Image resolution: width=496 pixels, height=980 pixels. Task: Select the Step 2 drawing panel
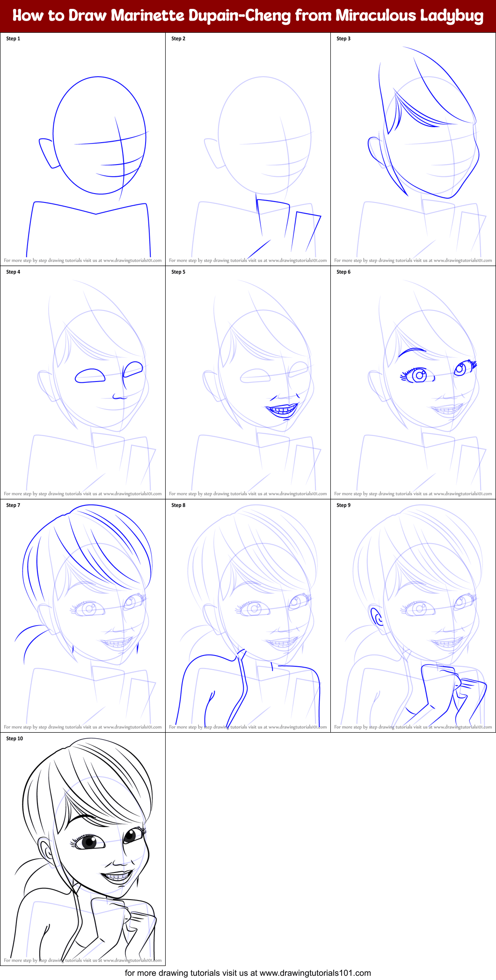pos(248,149)
